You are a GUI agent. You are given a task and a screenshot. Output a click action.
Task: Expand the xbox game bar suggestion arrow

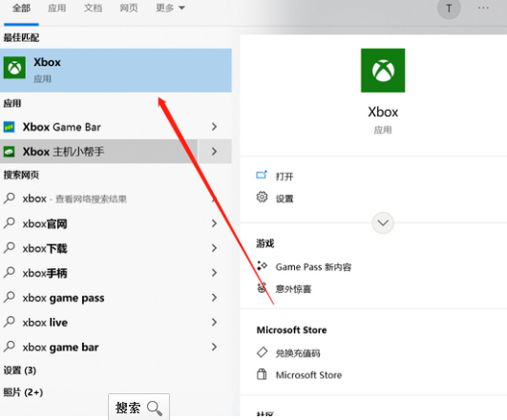tap(214, 346)
